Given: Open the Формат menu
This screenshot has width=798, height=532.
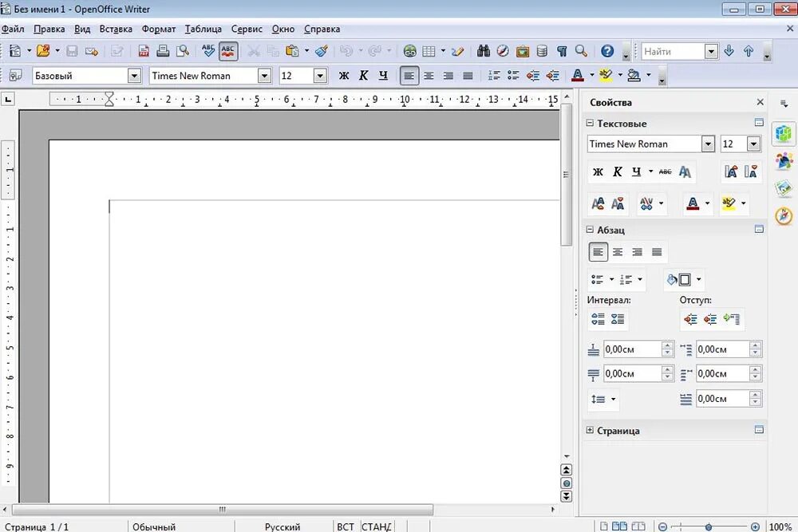Looking at the screenshot, I should [158, 29].
